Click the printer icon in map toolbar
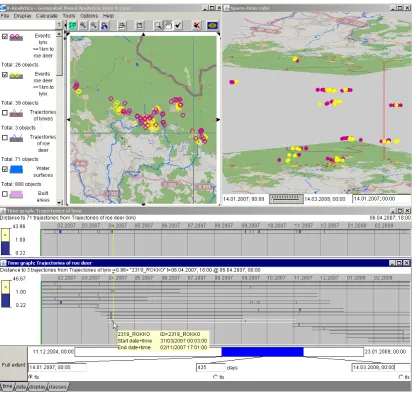 coord(122,25)
